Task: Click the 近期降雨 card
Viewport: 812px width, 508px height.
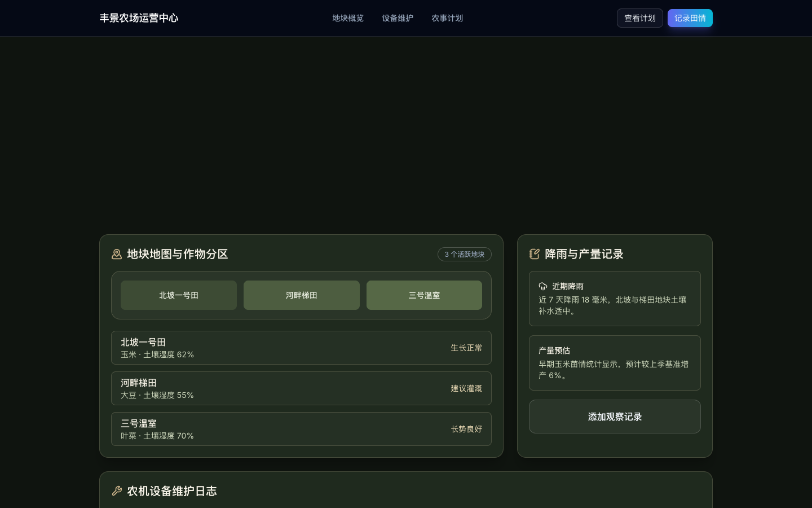Action: tap(615, 299)
